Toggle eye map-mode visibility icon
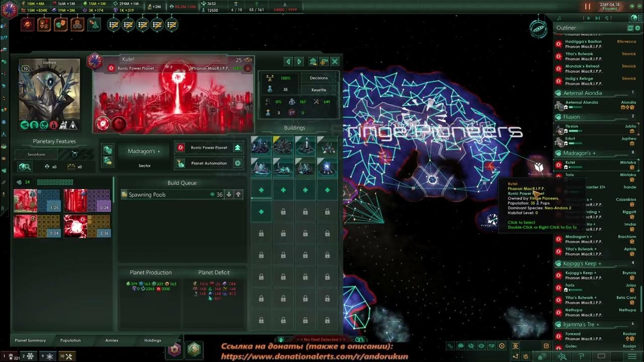This screenshot has height=362, width=644. coord(481,346)
